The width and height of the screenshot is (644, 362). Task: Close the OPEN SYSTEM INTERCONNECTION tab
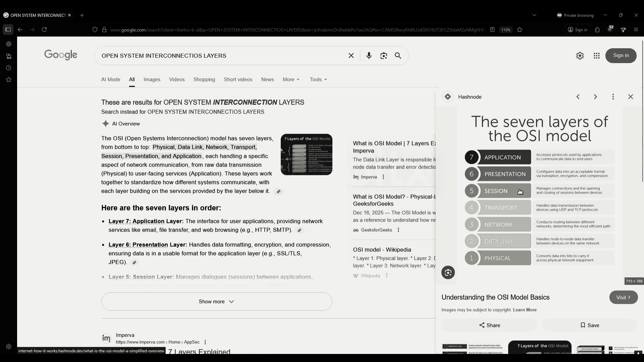[69, 15]
